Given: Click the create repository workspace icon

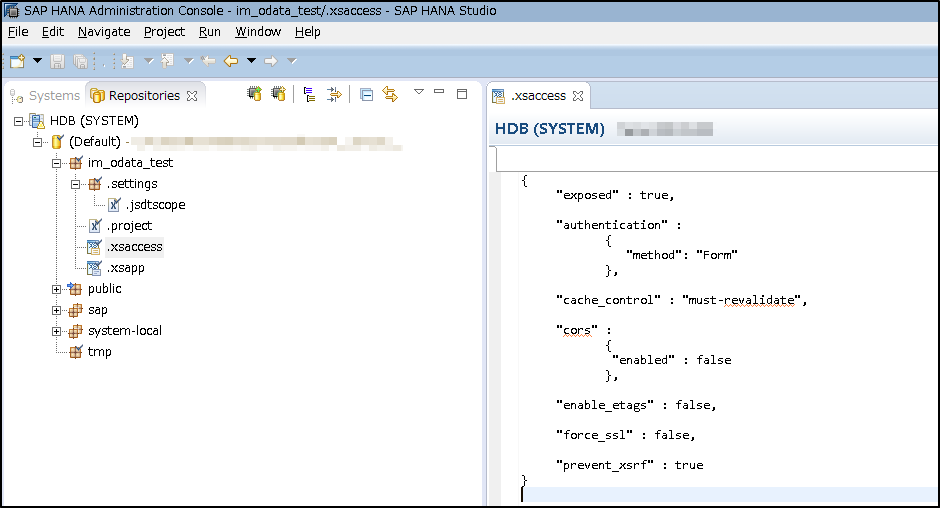Looking at the screenshot, I should pos(255,94).
